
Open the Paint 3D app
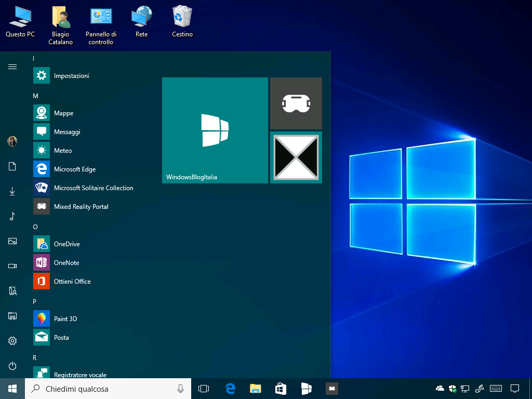pos(91,318)
